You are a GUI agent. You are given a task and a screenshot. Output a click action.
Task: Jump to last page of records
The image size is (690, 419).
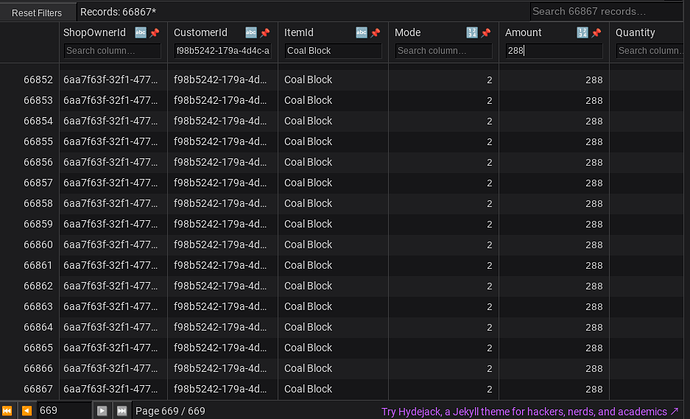121,411
